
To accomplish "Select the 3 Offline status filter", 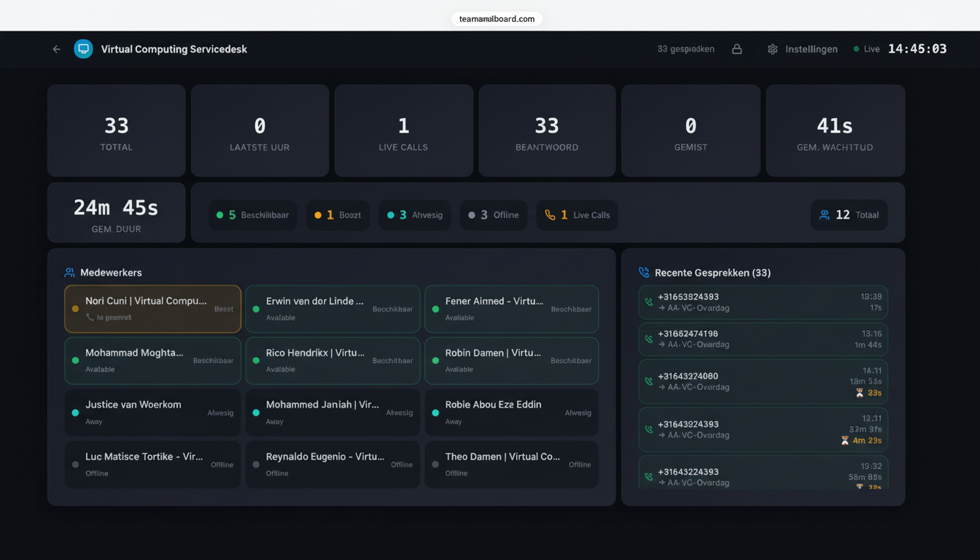I will [x=494, y=215].
